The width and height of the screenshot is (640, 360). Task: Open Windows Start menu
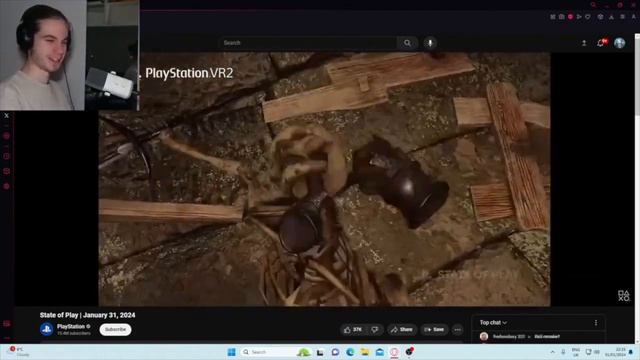click(x=231, y=352)
